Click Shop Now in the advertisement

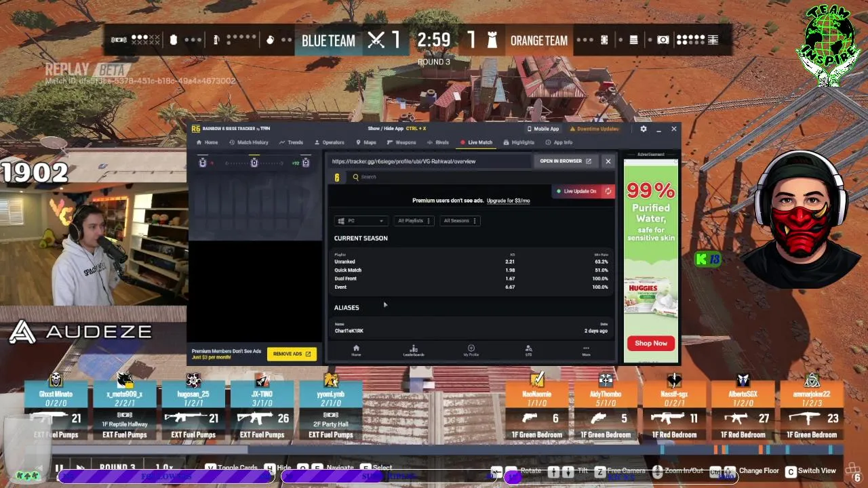click(651, 343)
